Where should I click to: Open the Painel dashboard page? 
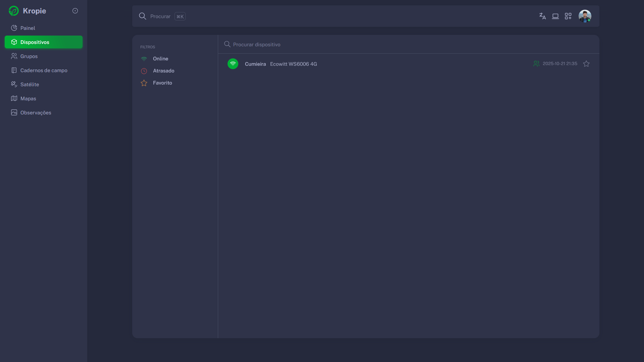click(x=28, y=28)
